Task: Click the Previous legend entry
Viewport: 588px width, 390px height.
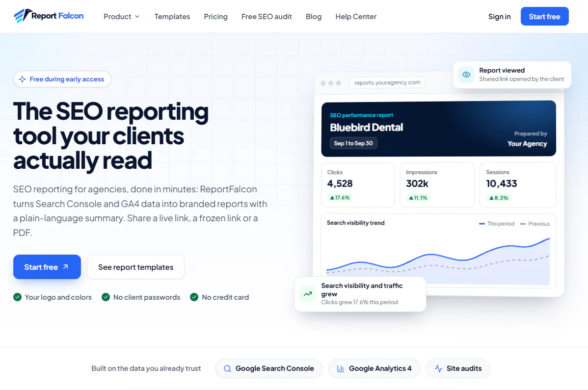Action: point(535,224)
